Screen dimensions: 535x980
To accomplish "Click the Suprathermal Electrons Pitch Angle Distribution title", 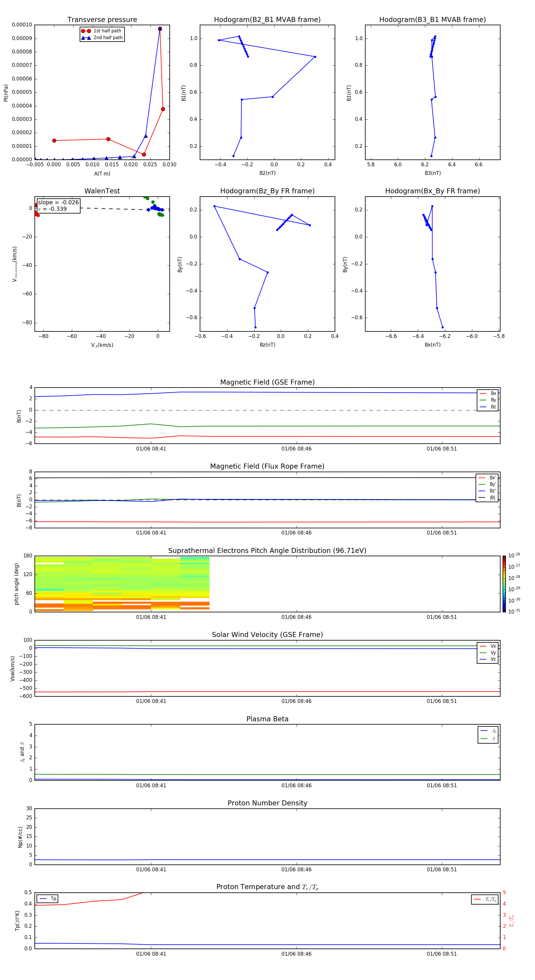I will [x=267, y=551].
